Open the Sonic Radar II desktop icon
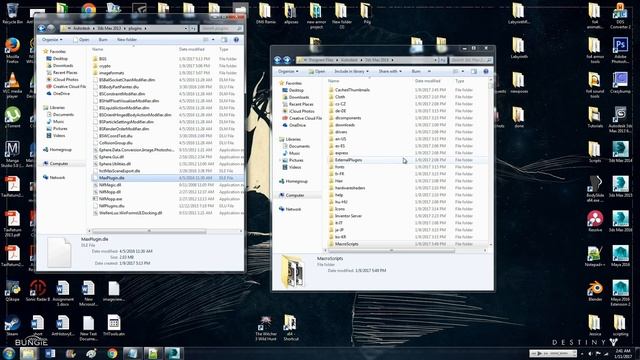Image resolution: width=640 pixels, height=360 pixels. pos(38,291)
